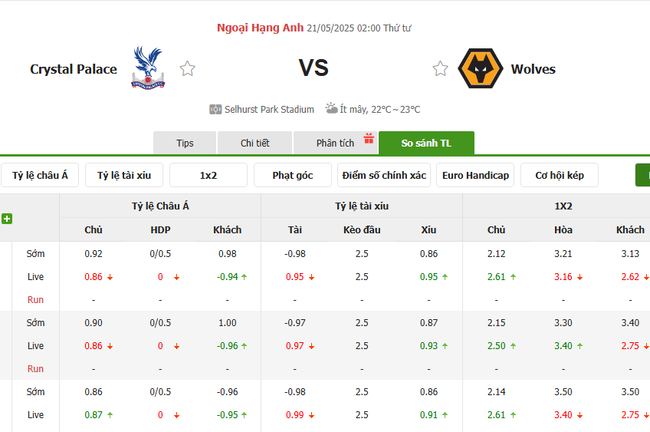Expand rows with green plus icon
650x432 pixels.
pyautogui.click(x=7, y=218)
